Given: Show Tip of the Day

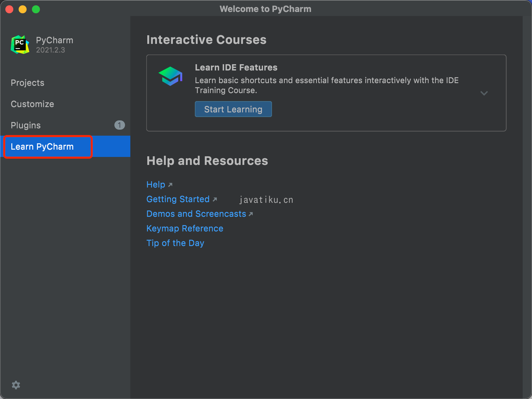Looking at the screenshot, I should pos(175,243).
